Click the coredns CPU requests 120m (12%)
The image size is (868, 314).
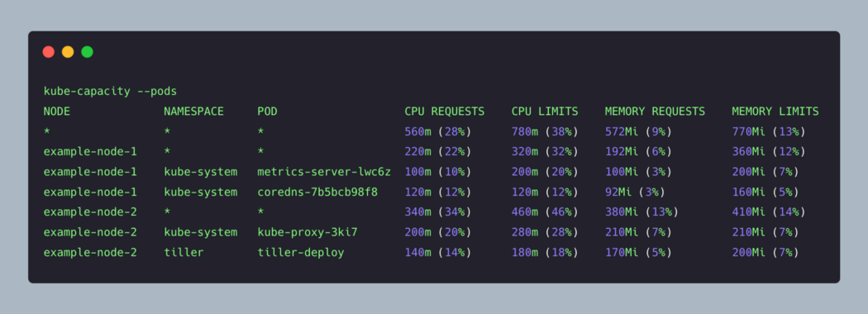[x=438, y=193]
